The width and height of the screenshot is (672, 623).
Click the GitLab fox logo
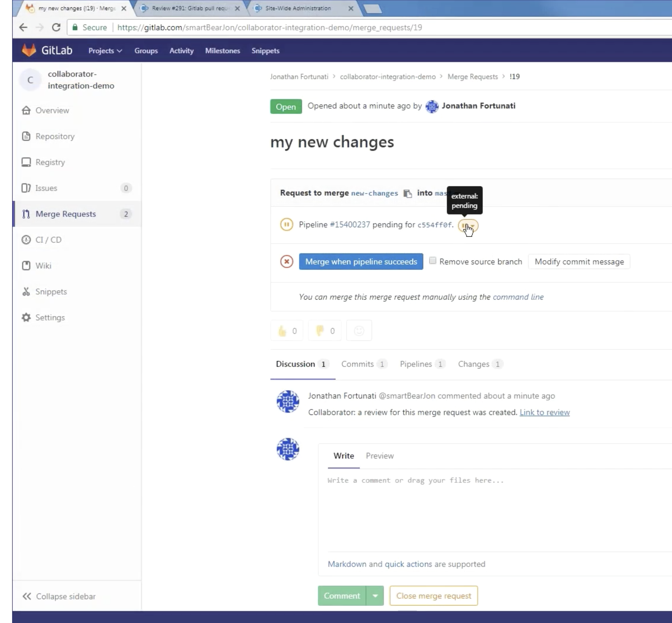[x=29, y=50]
